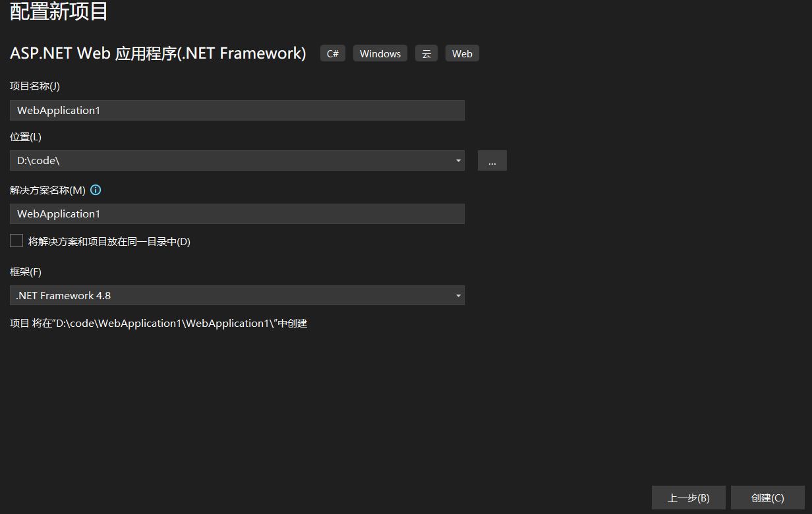Click the browse "..." button for location
Screen dimensions: 812x514
point(492,161)
